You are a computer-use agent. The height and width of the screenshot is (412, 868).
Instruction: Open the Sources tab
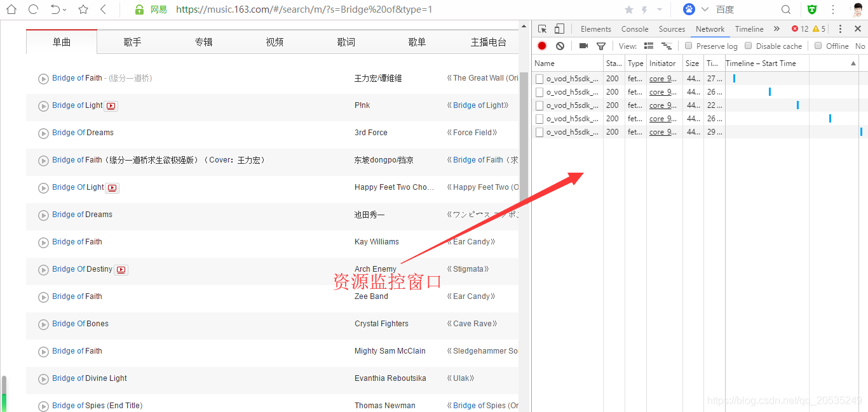(672, 29)
